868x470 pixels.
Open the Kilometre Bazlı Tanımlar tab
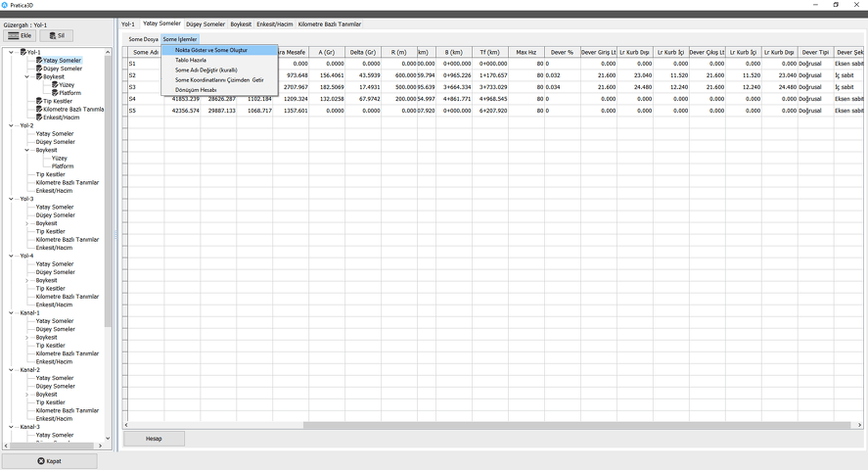point(329,23)
